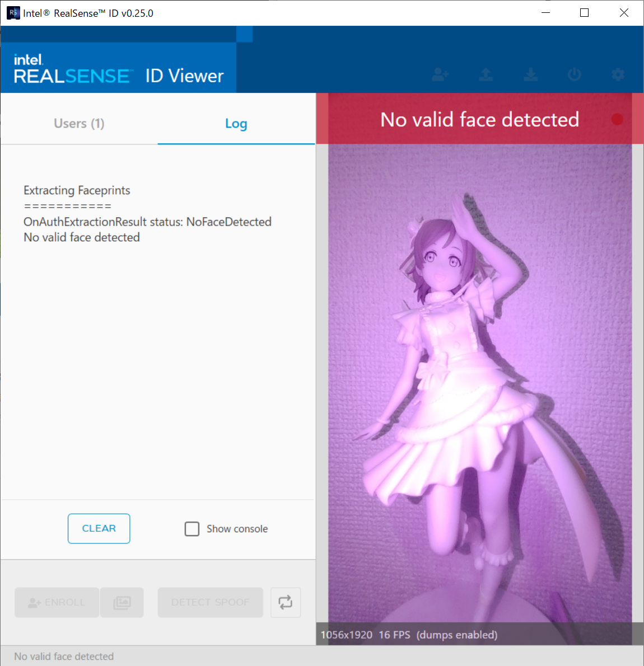Click the download icon in header
The width and height of the screenshot is (644, 666).
[x=530, y=75]
